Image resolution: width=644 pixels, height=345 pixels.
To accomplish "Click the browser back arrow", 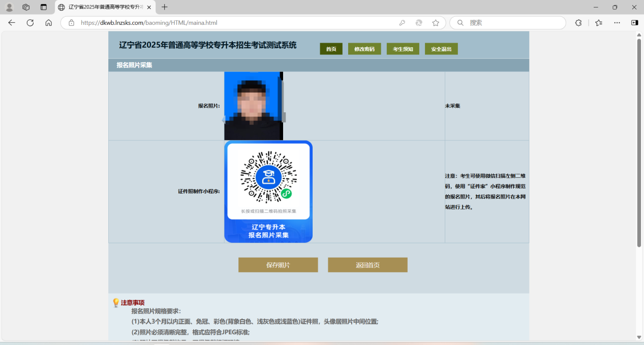I will [x=12, y=23].
